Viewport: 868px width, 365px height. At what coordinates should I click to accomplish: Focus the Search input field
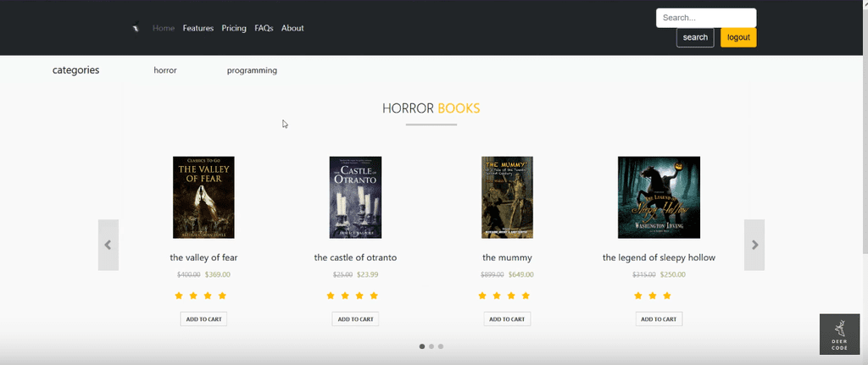706,18
